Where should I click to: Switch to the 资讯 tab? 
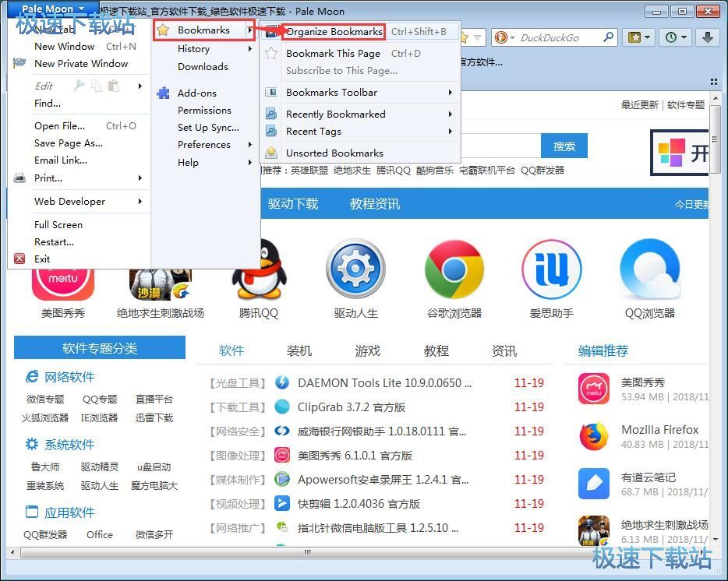[x=504, y=350]
